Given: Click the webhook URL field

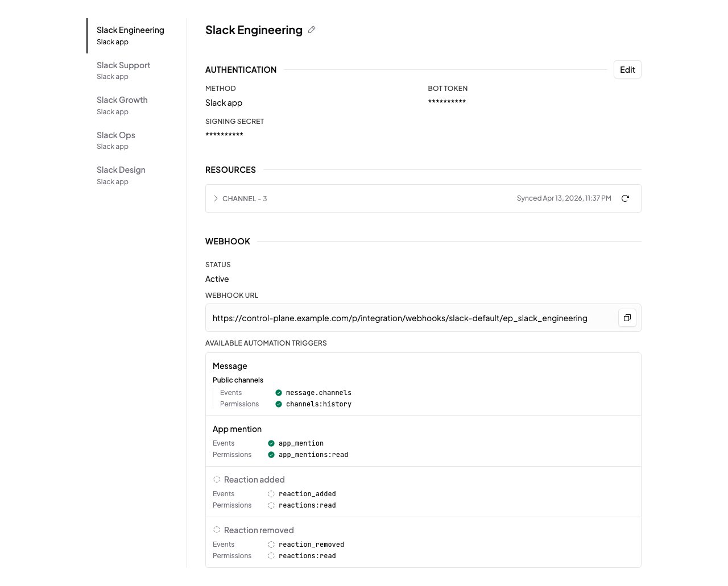Looking at the screenshot, I should coord(423,318).
